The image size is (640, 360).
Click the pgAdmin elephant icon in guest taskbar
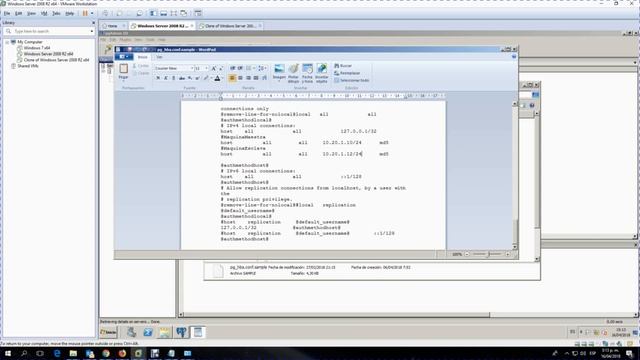tap(181, 332)
